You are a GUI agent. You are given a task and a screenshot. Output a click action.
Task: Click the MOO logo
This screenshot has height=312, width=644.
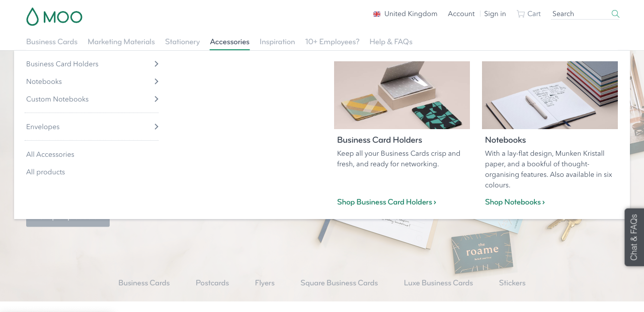point(54,17)
